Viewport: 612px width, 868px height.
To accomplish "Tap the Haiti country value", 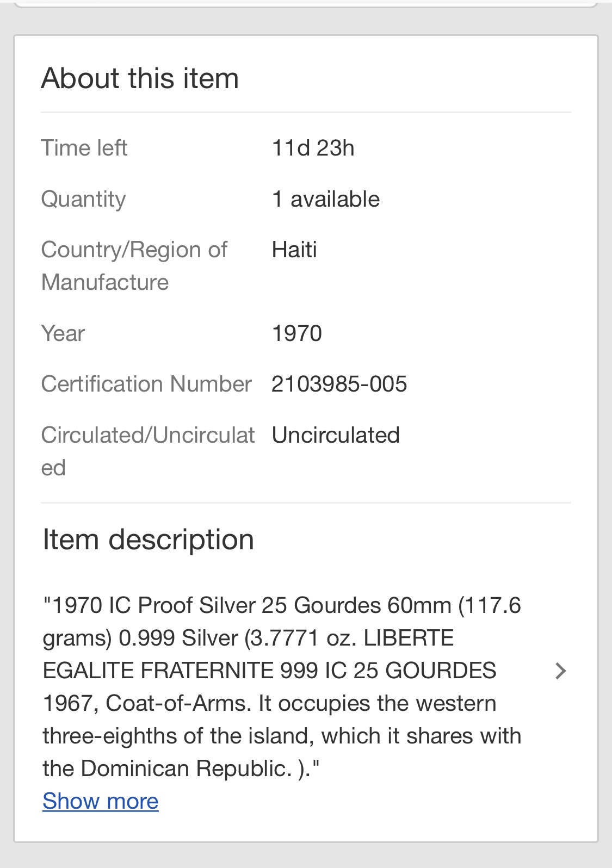I will (x=294, y=250).
